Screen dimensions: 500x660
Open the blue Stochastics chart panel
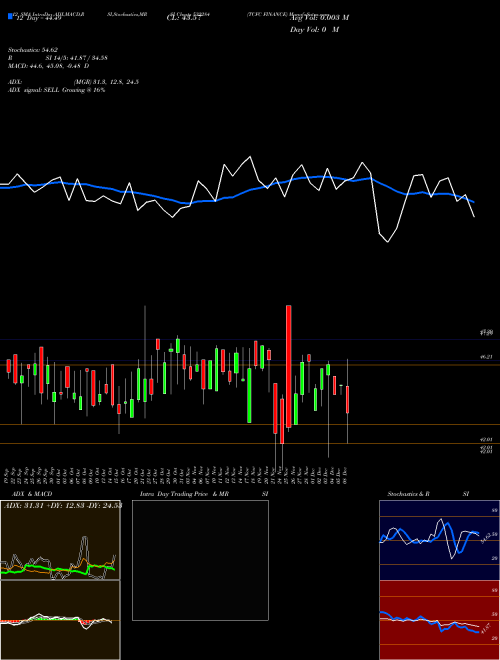click(x=439, y=540)
